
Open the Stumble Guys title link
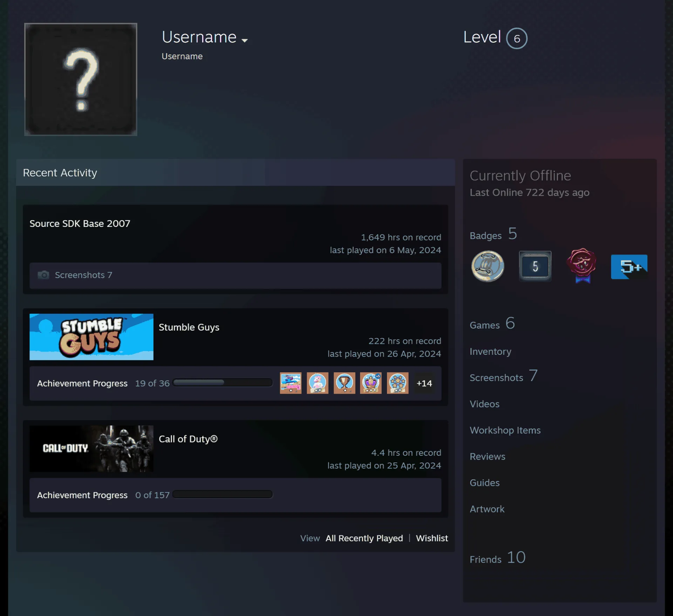click(x=189, y=327)
